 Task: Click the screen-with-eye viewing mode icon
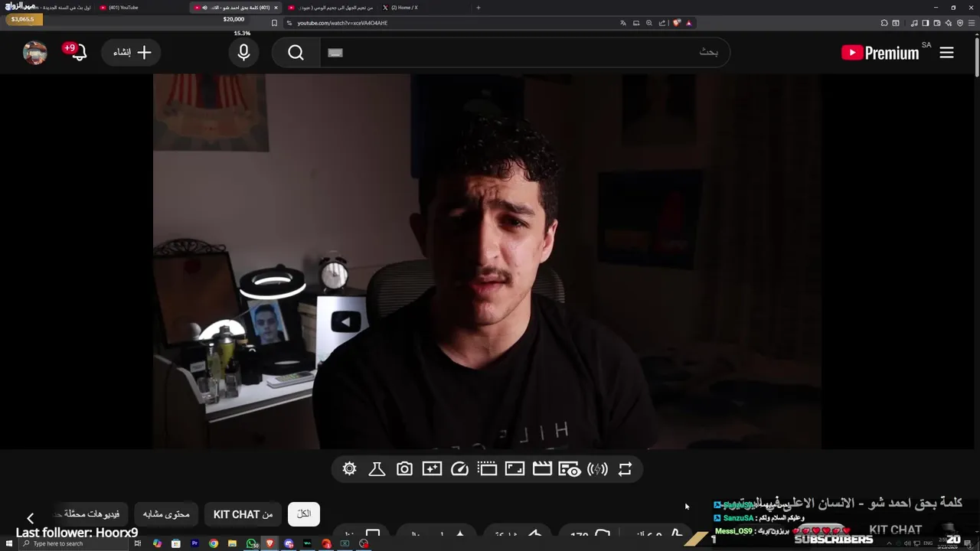[570, 469]
